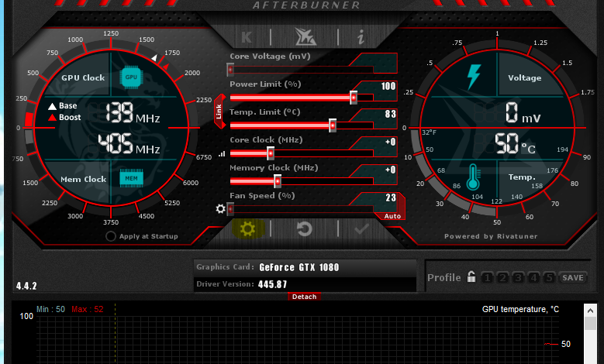
Task: Click the GPU Clock gauge label
Action: pyautogui.click(x=83, y=77)
